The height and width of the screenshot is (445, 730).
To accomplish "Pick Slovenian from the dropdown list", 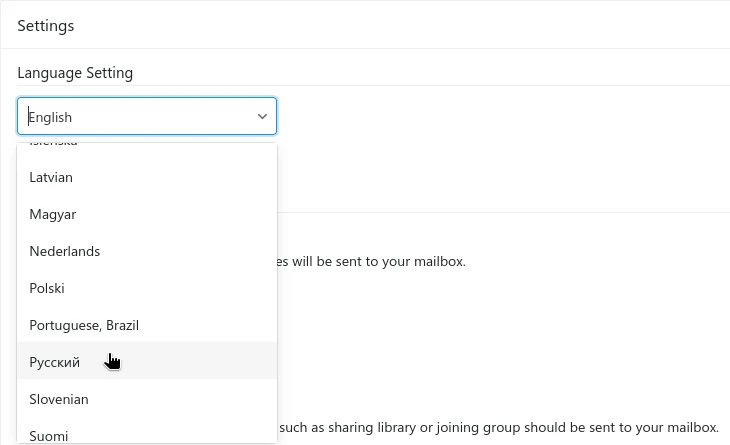I will click(59, 399).
